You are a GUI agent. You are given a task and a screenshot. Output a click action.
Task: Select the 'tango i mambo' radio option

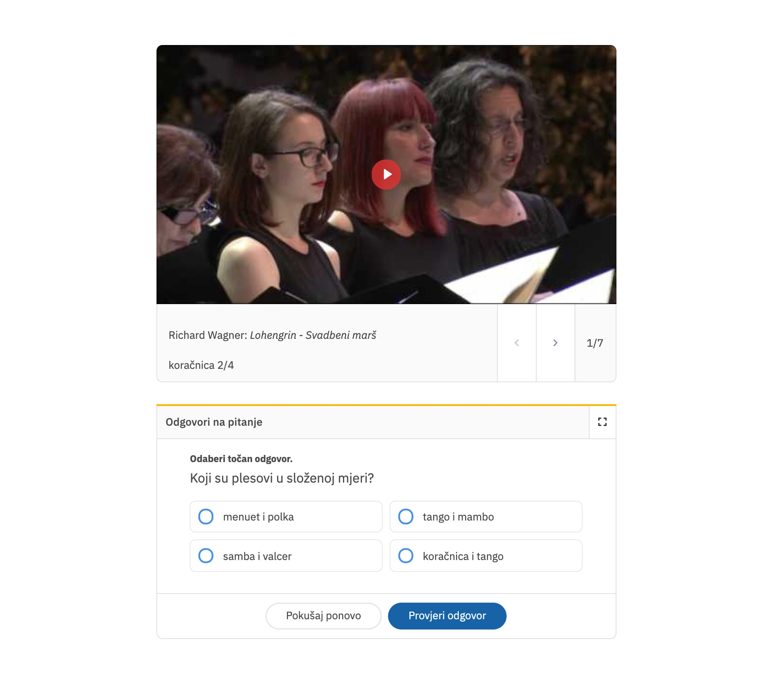tap(406, 517)
